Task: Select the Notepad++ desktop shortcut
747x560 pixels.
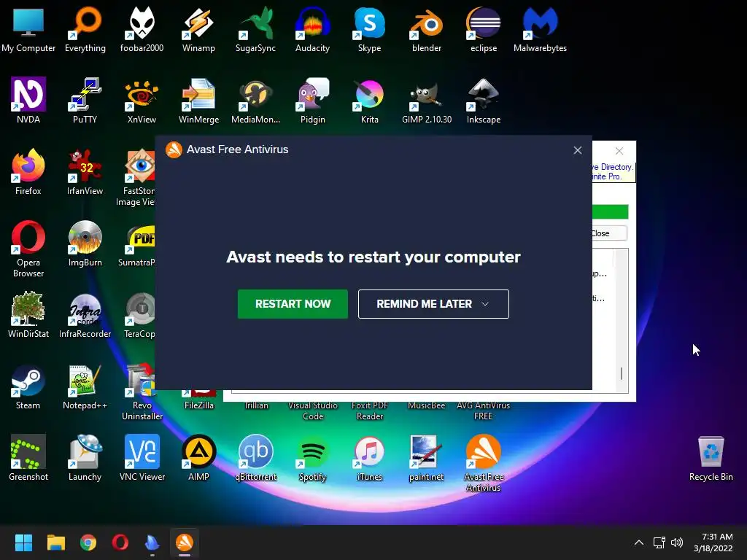Action: point(85,386)
